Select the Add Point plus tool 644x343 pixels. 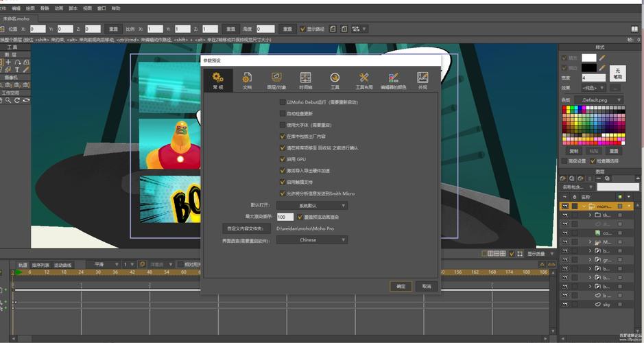8,62
